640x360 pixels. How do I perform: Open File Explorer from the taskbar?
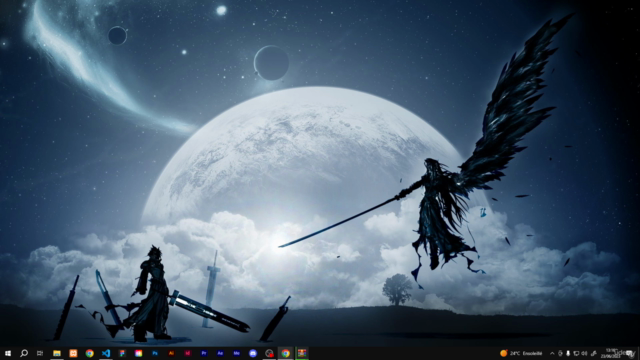click(57, 353)
